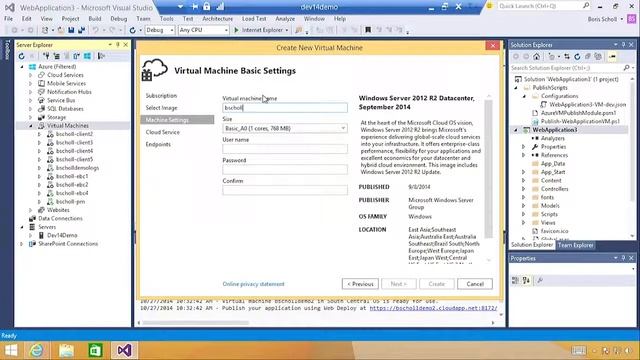Open the Any CPU platform dropdown

[203, 30]
